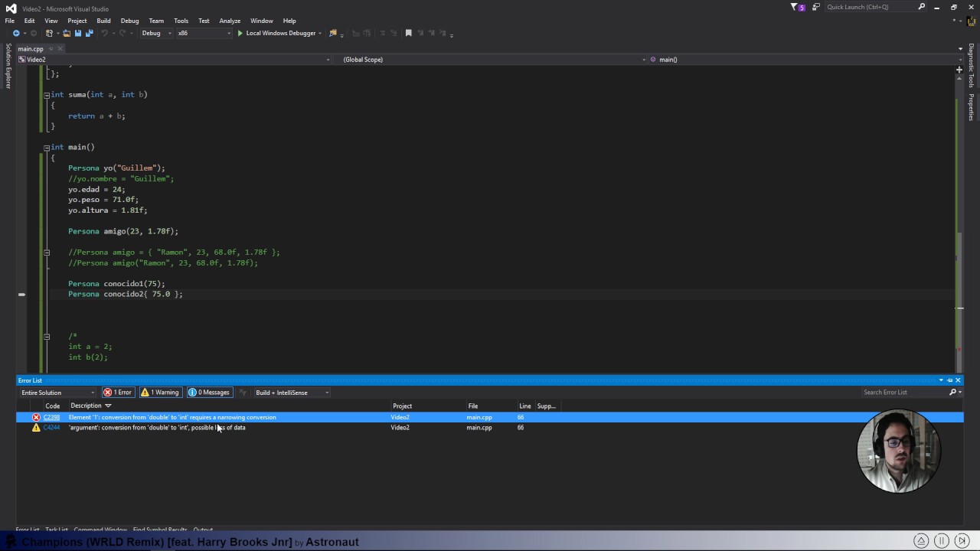This screenshot has width=980, height=551.
Task: Open the File menu
Action: [9, 21]
